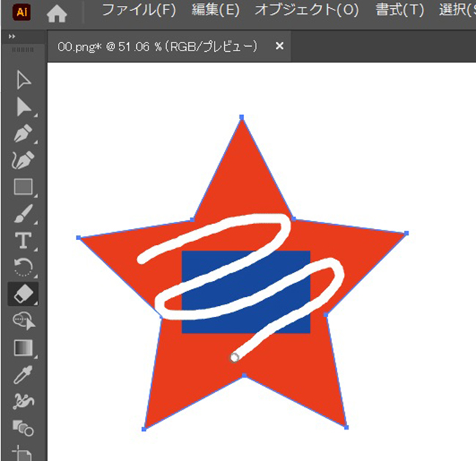Image resolution: width=476 pixels, height=461 pixels.
Task: Expand the toolbar with double chevron
Action: point(12,37)
